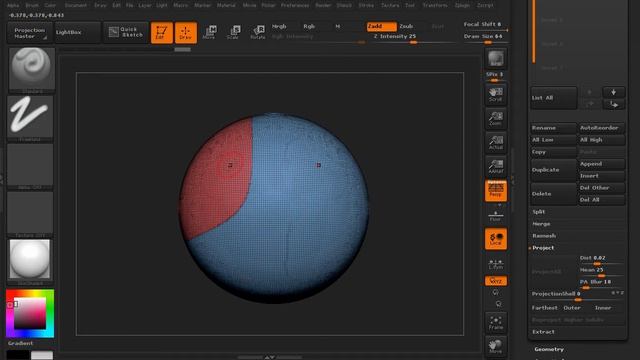Open Projection Master options

(x=29, y=33)
